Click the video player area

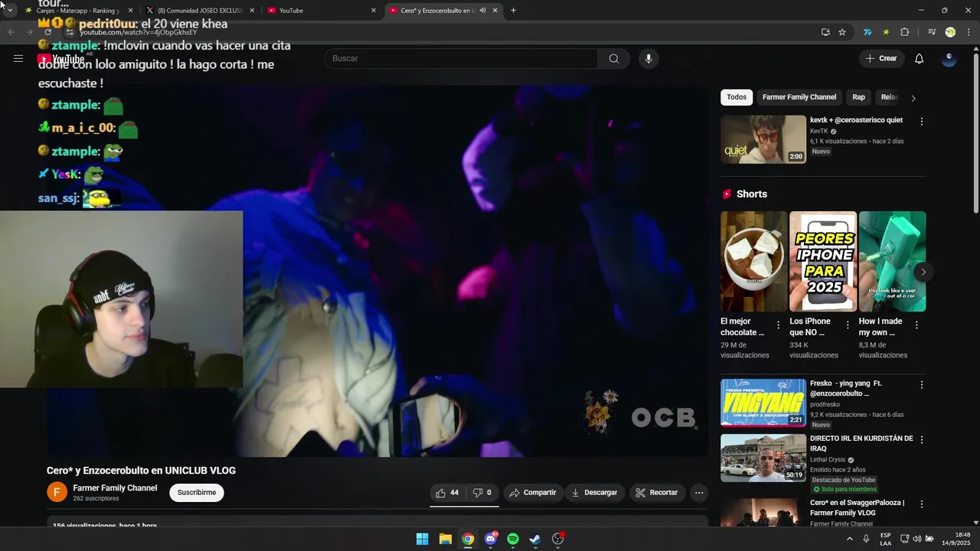(378, 271)
